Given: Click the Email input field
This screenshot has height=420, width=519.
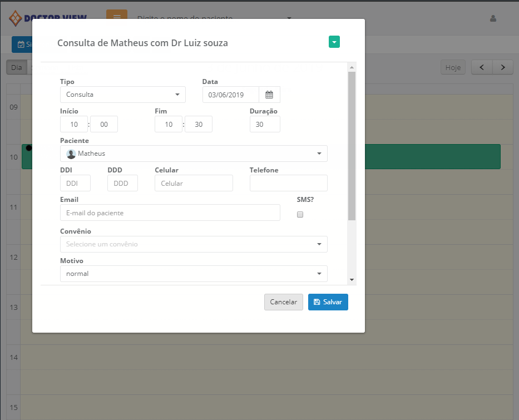Looking at the screenshot, I should click(170, 213).
